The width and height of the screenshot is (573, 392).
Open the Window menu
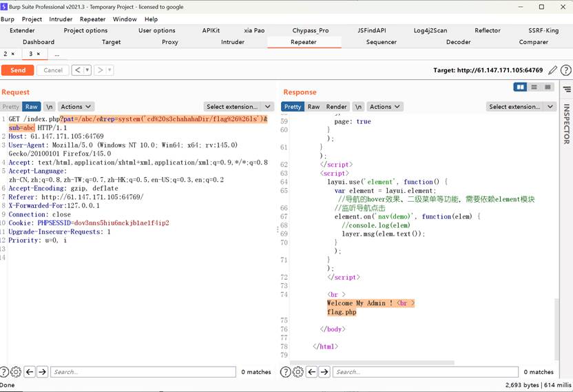[125, 19]
